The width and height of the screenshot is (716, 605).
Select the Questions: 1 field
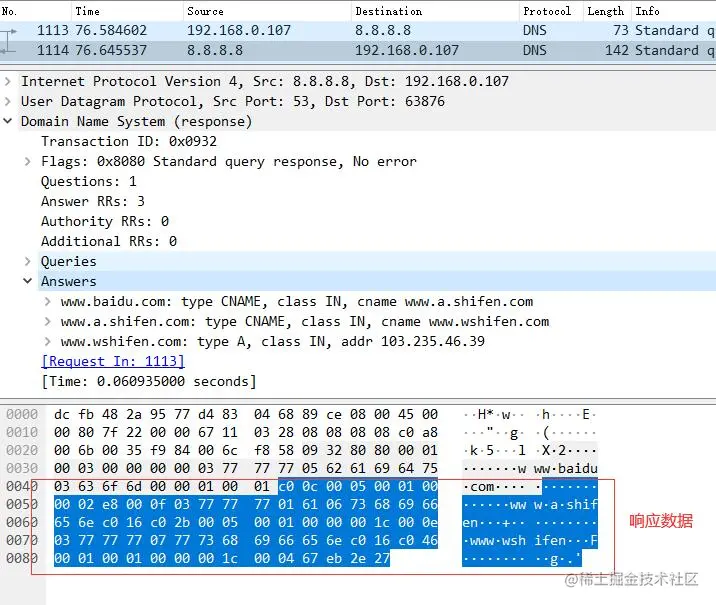coord(89,182)
